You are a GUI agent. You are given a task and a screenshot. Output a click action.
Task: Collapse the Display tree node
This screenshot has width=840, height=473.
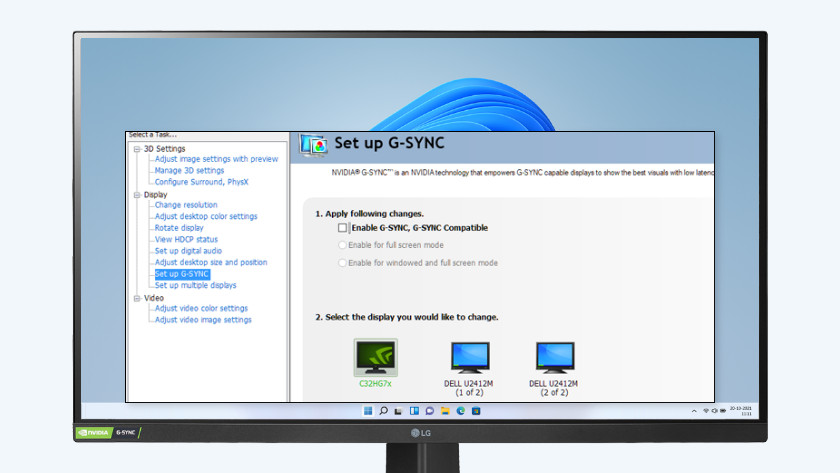pos(136,194)
